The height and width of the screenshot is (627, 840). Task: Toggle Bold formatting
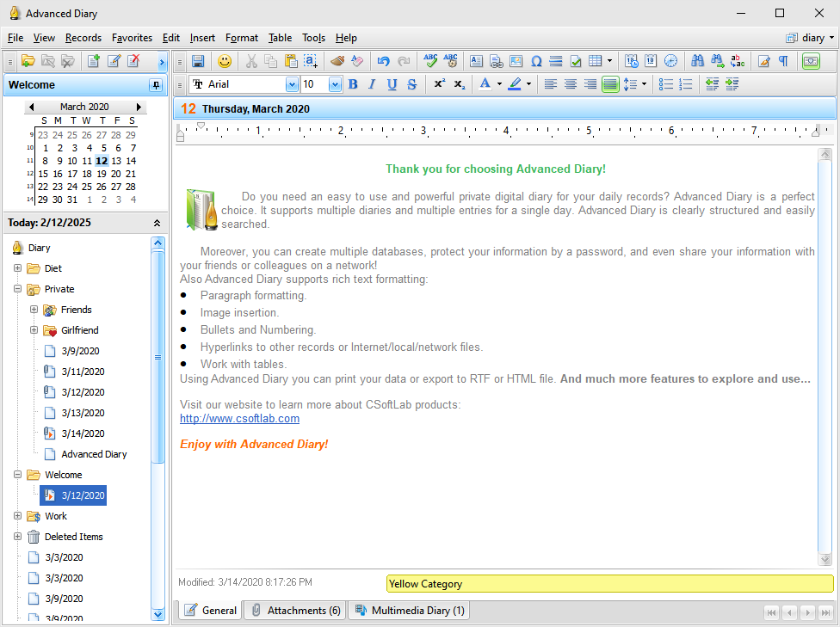(352, 84)
